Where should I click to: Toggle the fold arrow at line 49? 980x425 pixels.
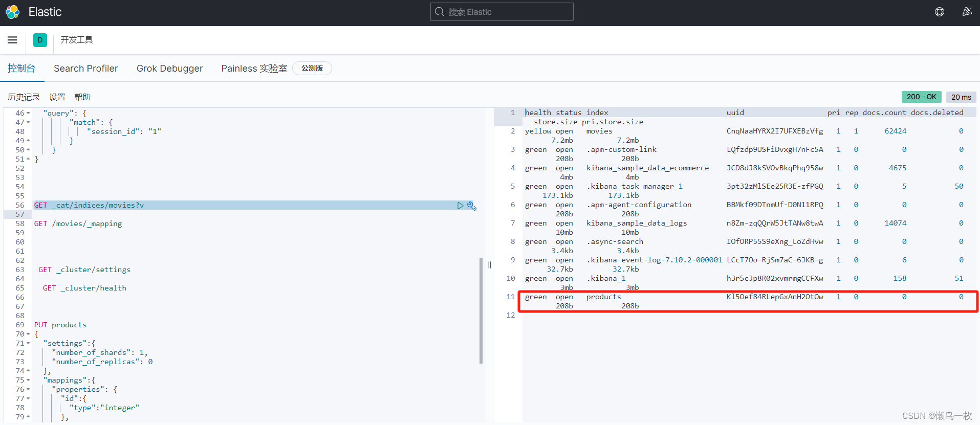pos(28,141)
